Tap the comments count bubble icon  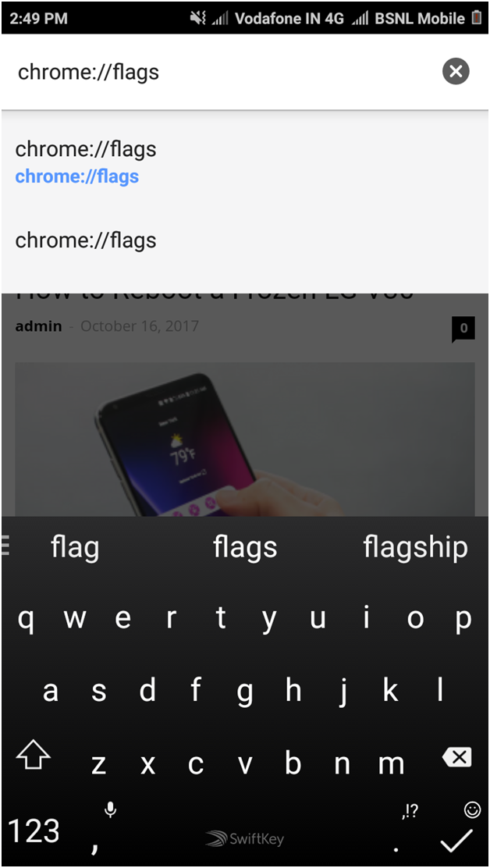point(463,329)
